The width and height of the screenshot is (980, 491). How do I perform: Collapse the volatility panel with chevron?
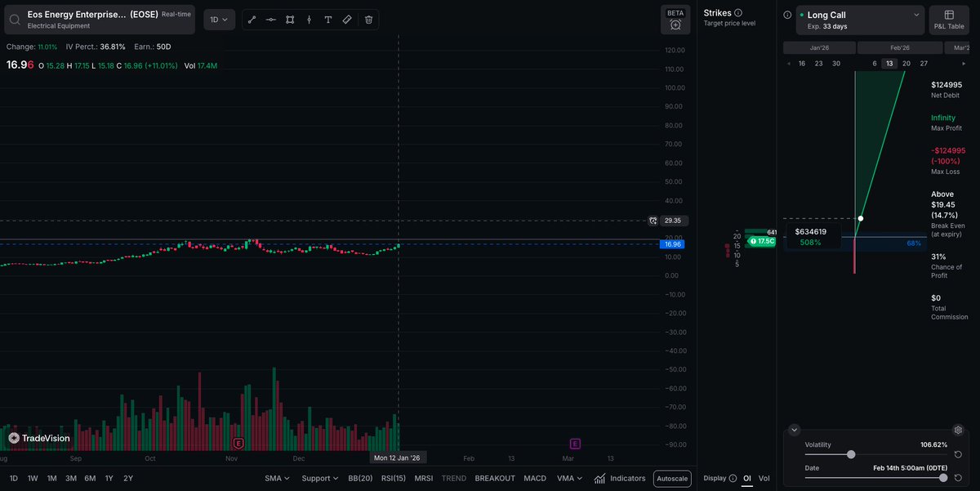795,430
